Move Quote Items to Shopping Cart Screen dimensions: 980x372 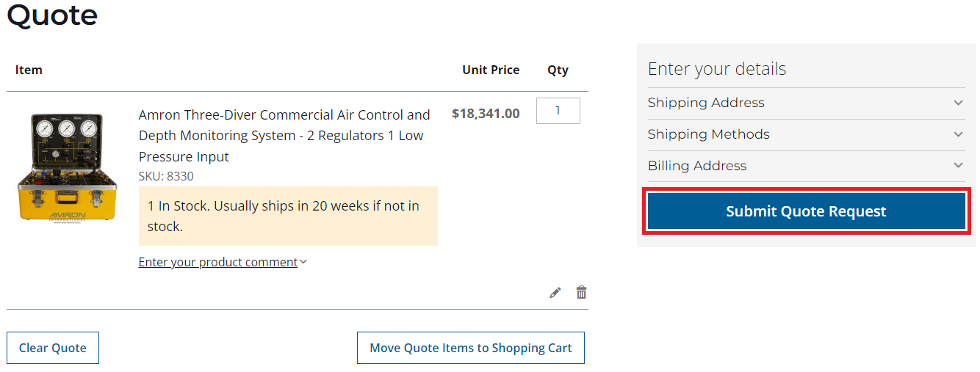pyautogui.click(x=470, y=348)
